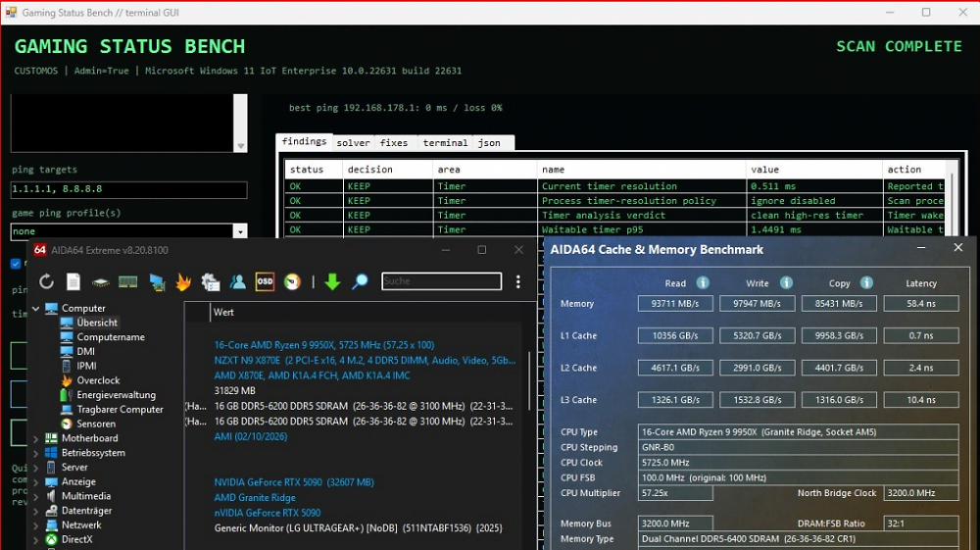This screenshot has height=550, width=980.
Task: Click the Current timer resolution row
Action: [615, 186]
